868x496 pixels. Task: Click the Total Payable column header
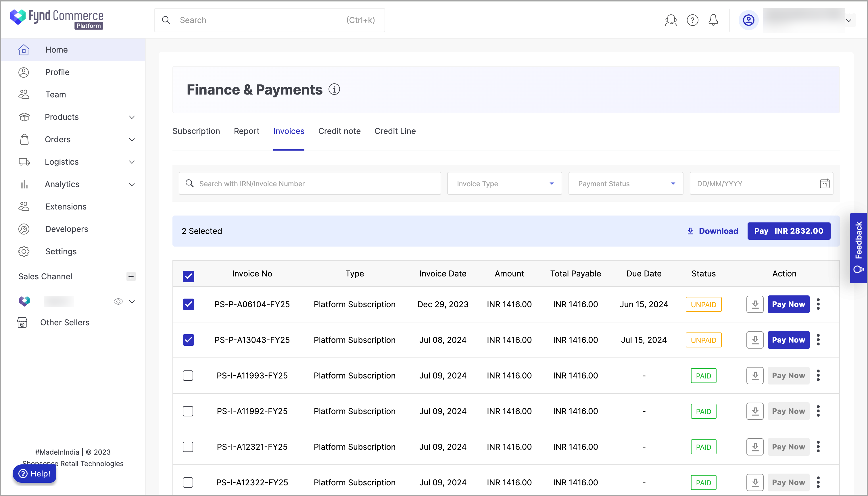[575, 274]
